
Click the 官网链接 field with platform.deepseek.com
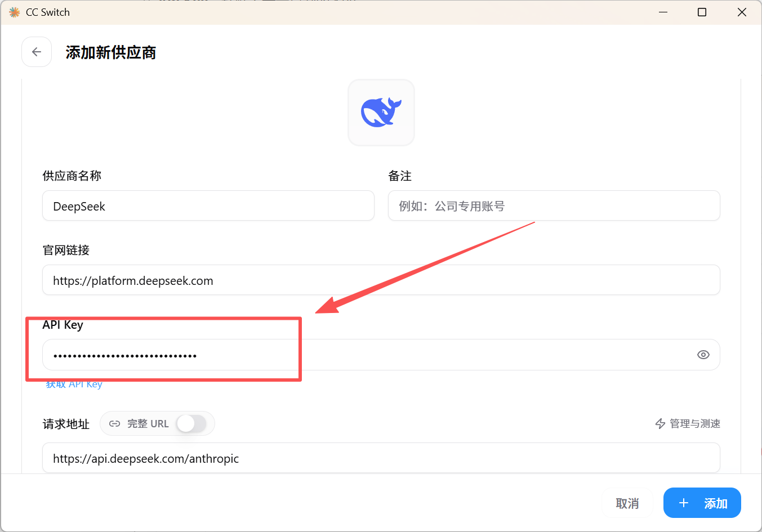[x=381, y=280]
